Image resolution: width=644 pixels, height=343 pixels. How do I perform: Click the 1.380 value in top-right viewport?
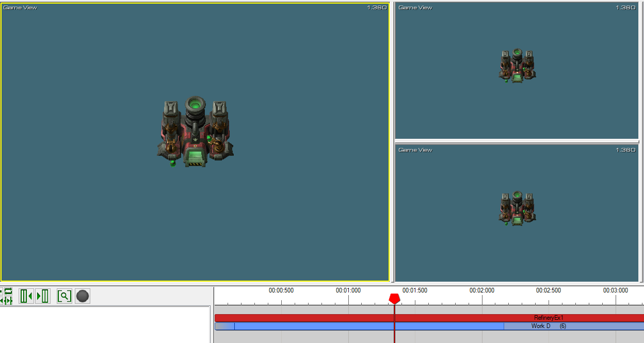[x=625, y=8]
